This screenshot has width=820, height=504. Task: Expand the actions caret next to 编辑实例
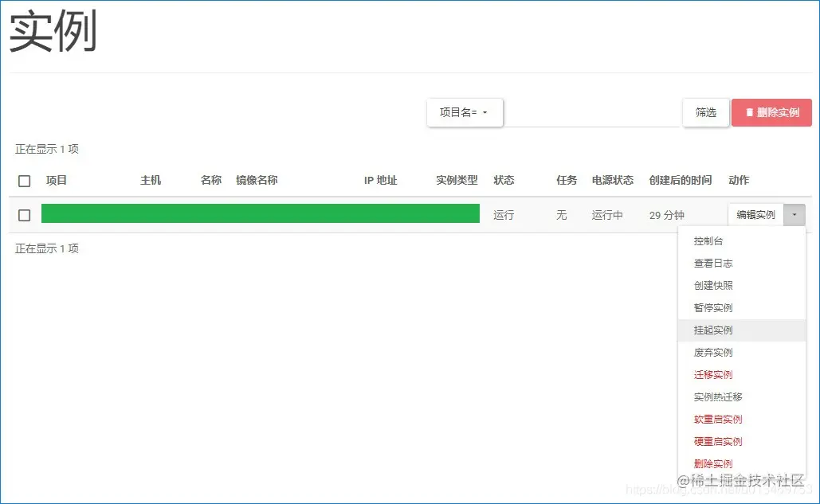click(794, 214)
